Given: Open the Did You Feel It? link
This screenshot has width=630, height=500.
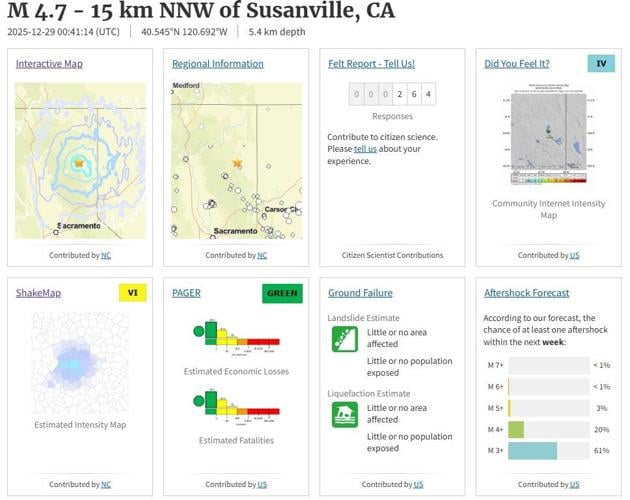Looking at the screenshot, I should (520, 64).
